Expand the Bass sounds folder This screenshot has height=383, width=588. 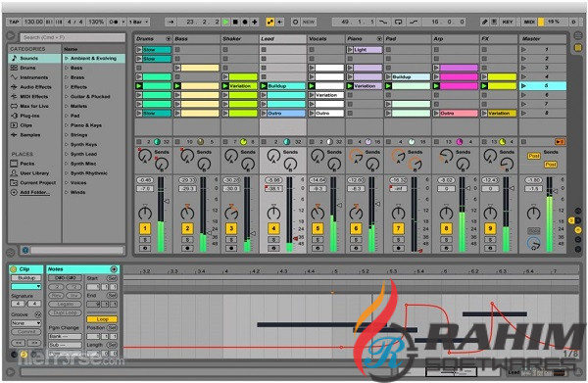(x=67, y=68)
